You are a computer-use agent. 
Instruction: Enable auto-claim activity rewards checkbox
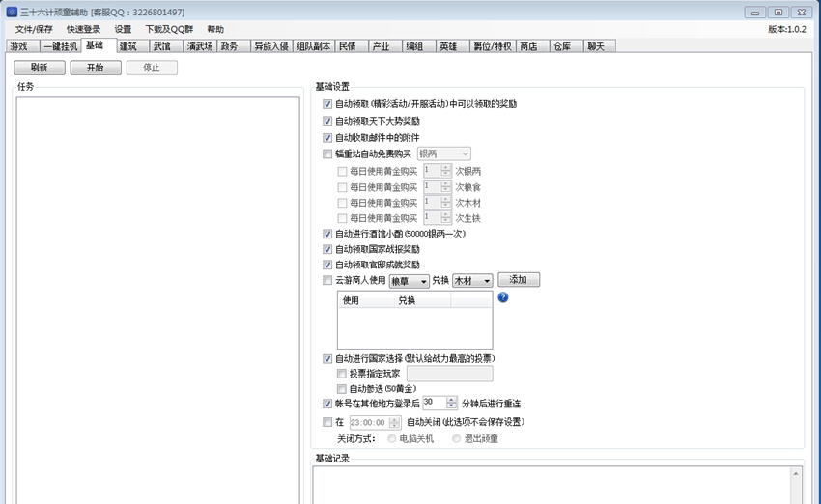click(x=327, y=104)
